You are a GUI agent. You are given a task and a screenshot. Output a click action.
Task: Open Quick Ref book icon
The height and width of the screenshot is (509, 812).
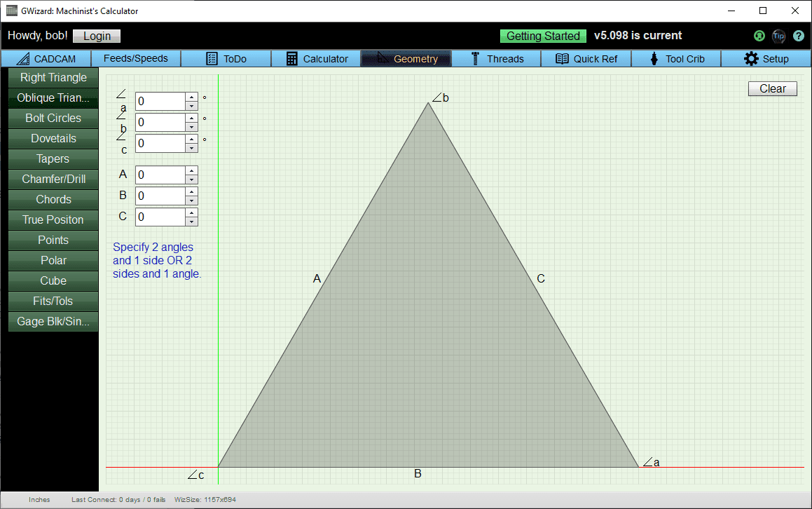(563, 59)
